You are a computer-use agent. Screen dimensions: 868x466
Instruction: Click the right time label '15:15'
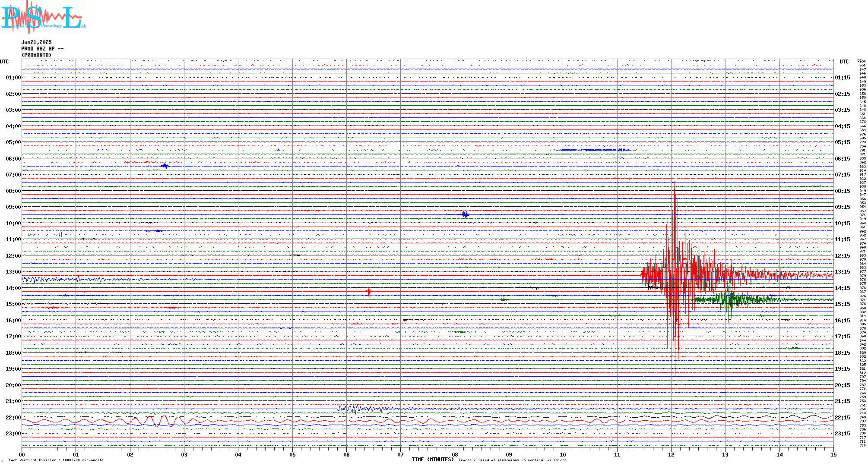(843, 304)
